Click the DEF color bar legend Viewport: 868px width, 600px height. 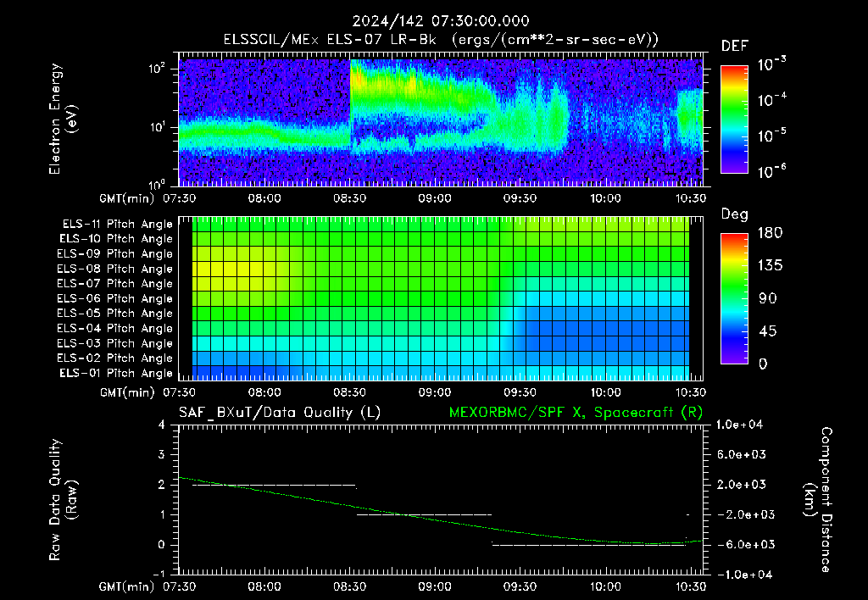734,119
